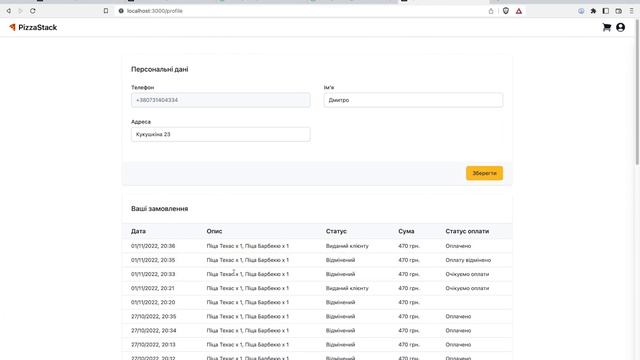The image size is (640, 360).
Task: Click the Опис column header
Action: pyautogui.click(x=214, y=231)
